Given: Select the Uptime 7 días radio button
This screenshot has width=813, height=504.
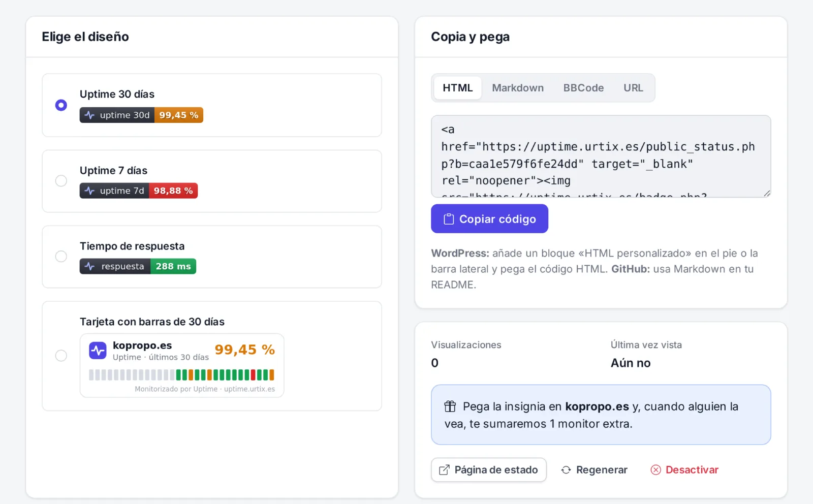Looking at the screenshot, I should coord(61,181).
